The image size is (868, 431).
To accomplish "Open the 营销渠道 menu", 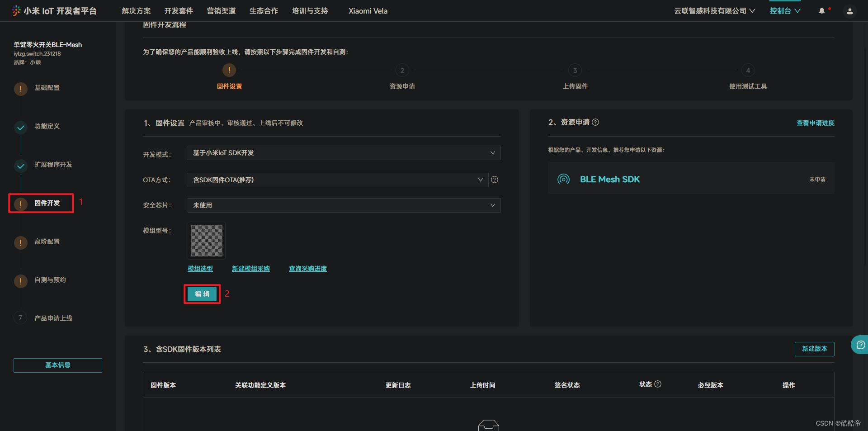I will 221,11.
